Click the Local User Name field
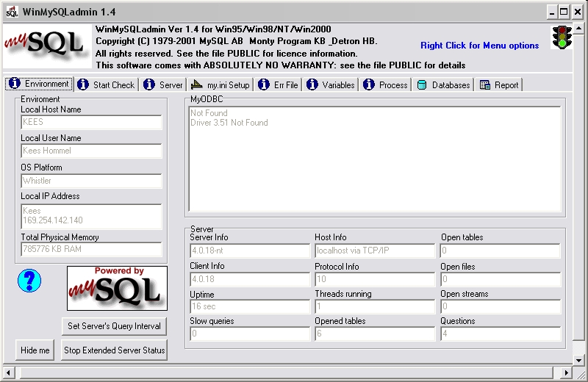588x382 pixels. 91,151
